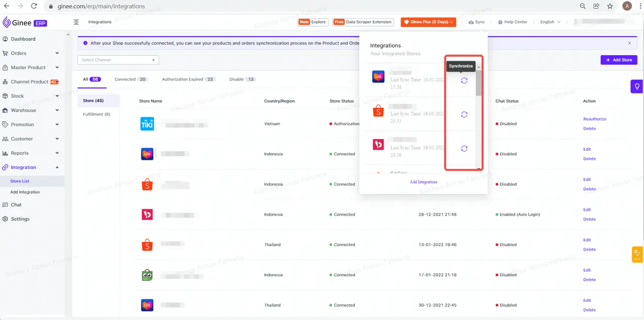Switch to the Connected tab
This screenshot has width=644, height=320.
tap(131, 79)
